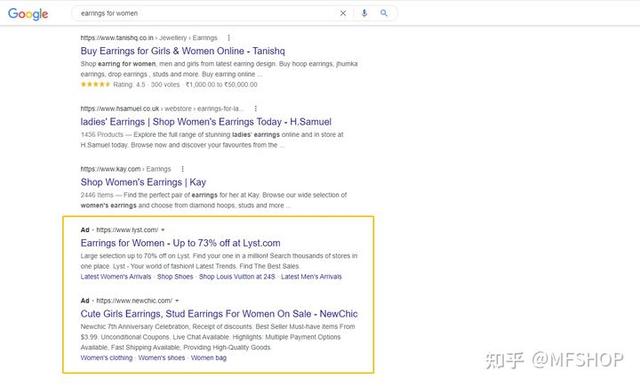Screen dimensions: 640x386
Task: Open ladies' Earrings H.Samuel result
Action: (206, 122)
